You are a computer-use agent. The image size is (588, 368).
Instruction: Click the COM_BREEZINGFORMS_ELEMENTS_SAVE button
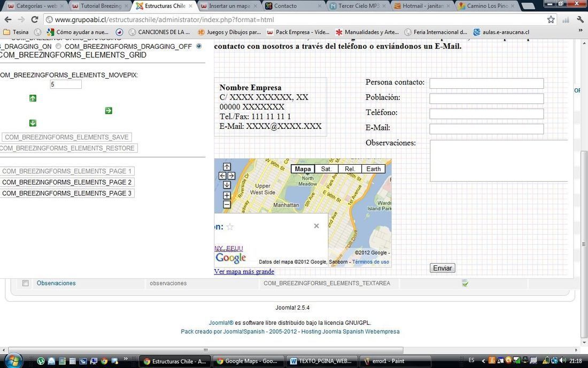[x=67, y=137]
